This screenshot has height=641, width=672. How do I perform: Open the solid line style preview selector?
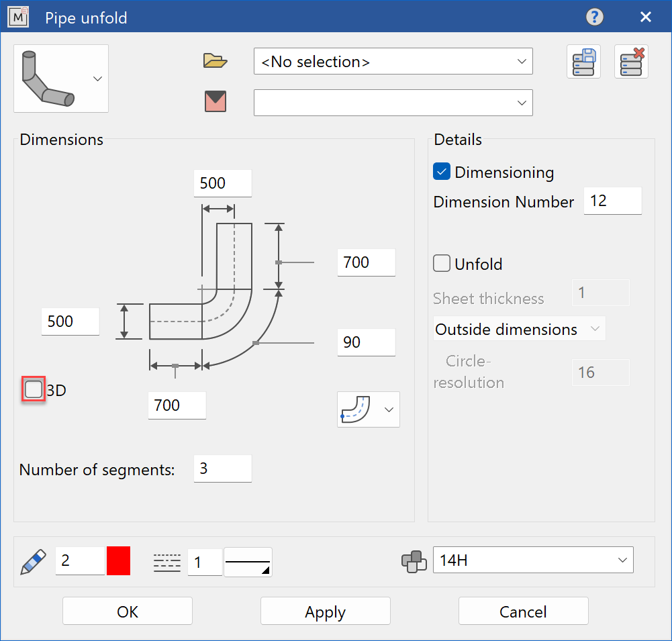point(248,562)
